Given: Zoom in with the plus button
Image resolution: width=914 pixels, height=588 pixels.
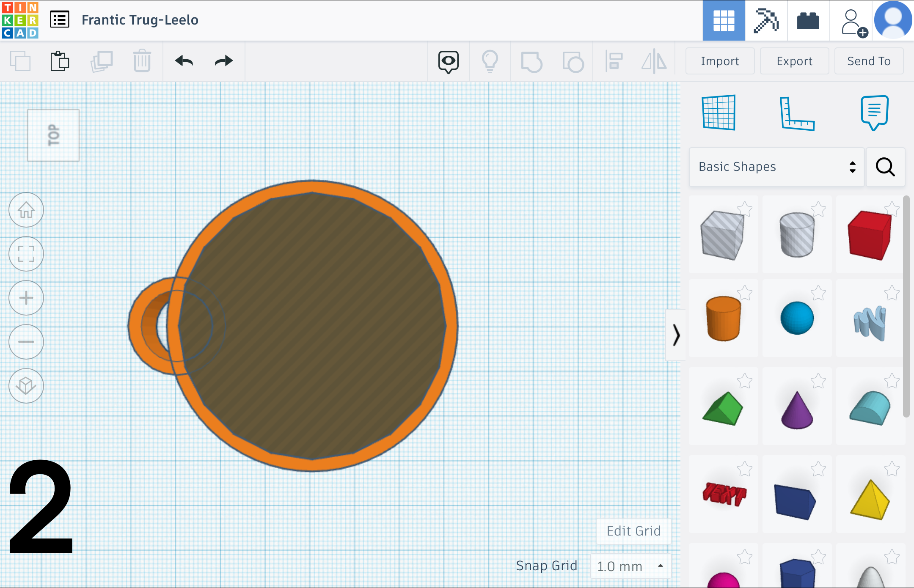Looking at the screenshot, I should pos(26,298).
